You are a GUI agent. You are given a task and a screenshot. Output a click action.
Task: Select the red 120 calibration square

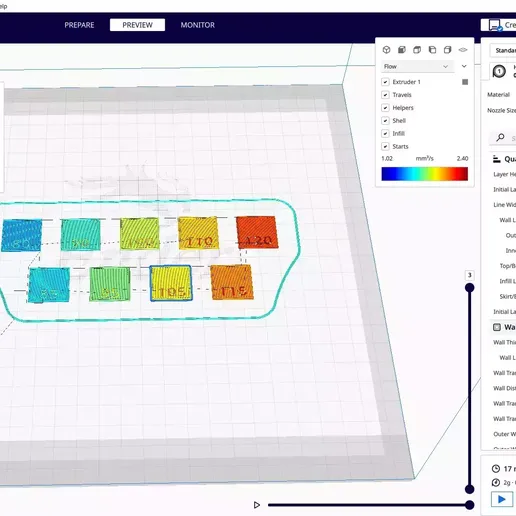(x=257, y=232)
